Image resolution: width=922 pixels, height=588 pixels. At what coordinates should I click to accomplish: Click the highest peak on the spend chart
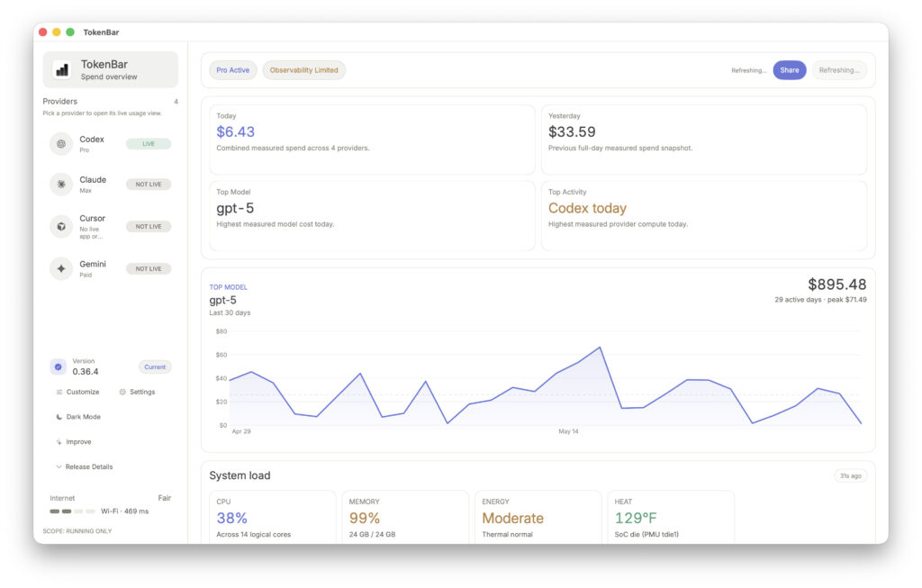pyautogui.click(x=600, y=348)
